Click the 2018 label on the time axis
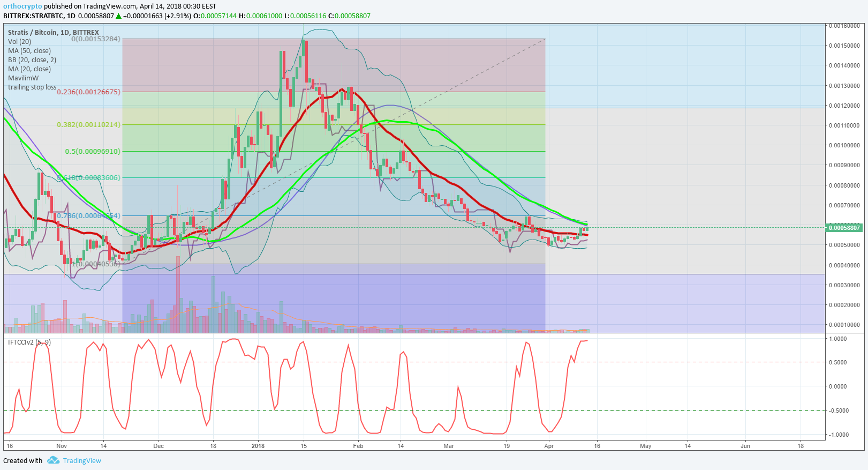The image size is (868, 470). pyautogui.click(x=258, y=446)
